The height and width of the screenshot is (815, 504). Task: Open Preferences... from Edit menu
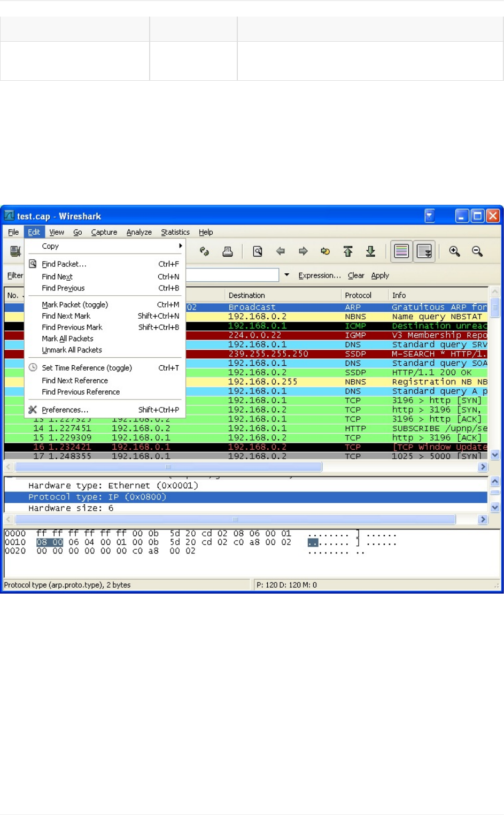point(105,410)
